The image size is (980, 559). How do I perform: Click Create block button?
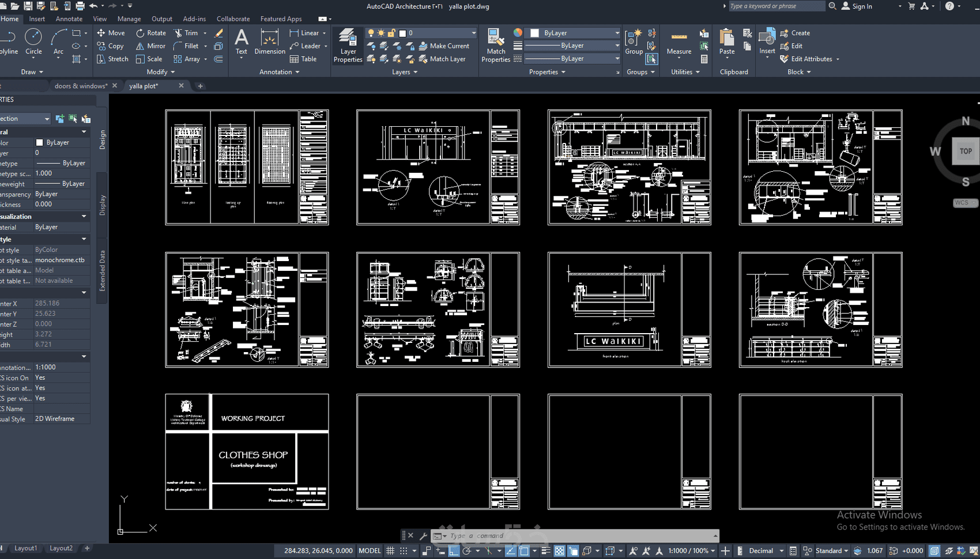795,33
